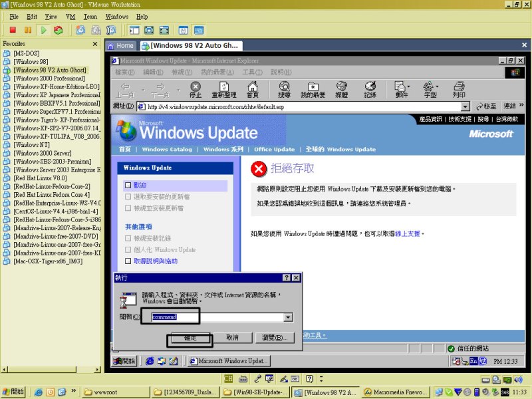Open the VMware File menu
532x399 pixels.
(14, 16)
